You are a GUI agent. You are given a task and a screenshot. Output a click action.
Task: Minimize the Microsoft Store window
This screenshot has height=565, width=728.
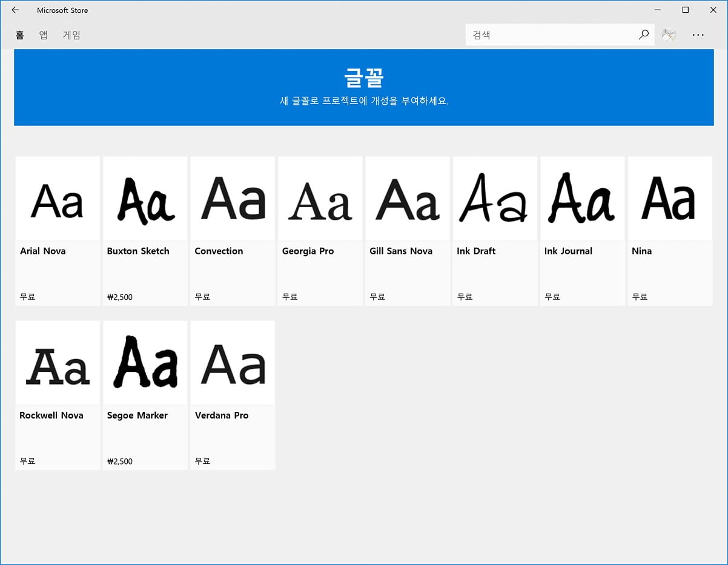point(658,10)
